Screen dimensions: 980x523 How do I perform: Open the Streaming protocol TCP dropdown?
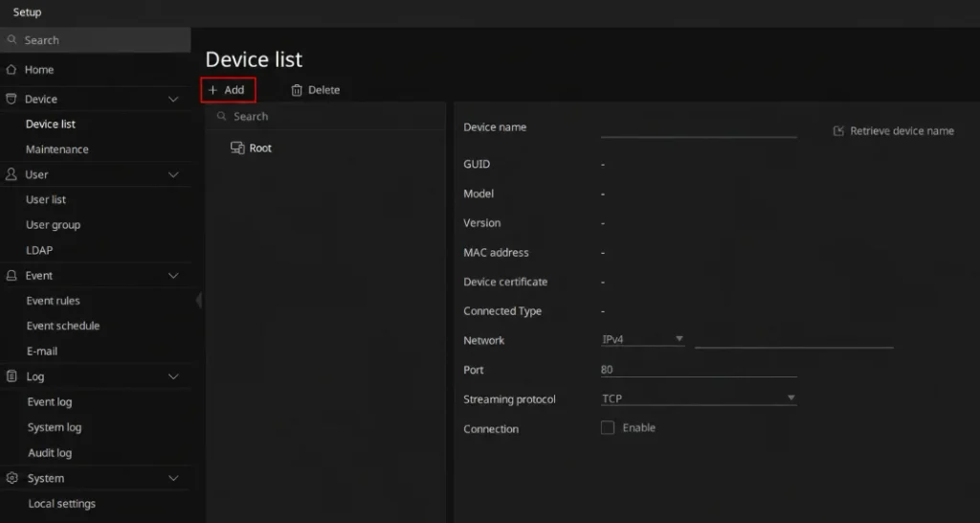[699, 398]
